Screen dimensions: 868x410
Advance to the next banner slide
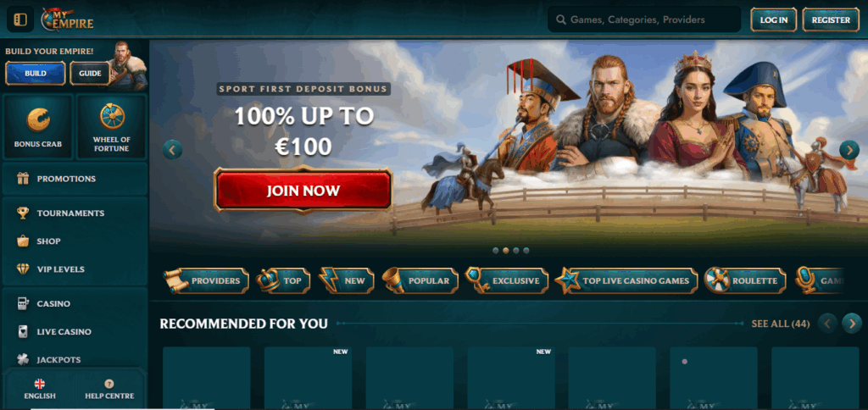(x=849, y=149)
